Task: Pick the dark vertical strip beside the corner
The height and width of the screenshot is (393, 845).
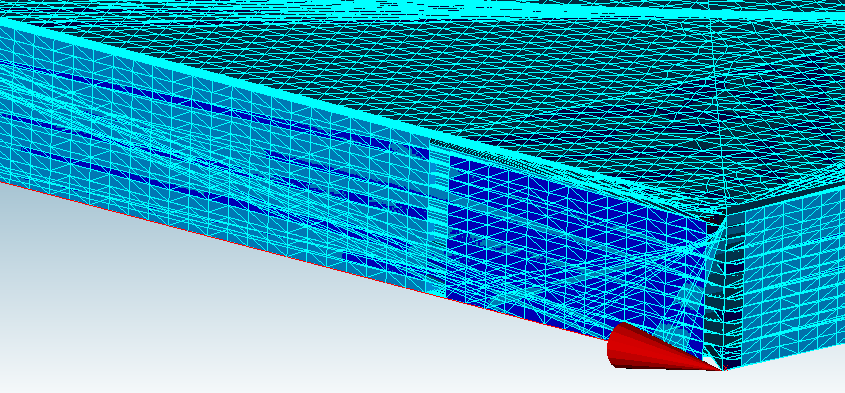Action: click(726, 291)
